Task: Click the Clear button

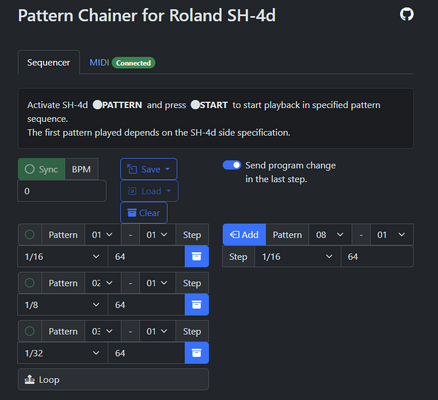Action: tap(144, 213)
